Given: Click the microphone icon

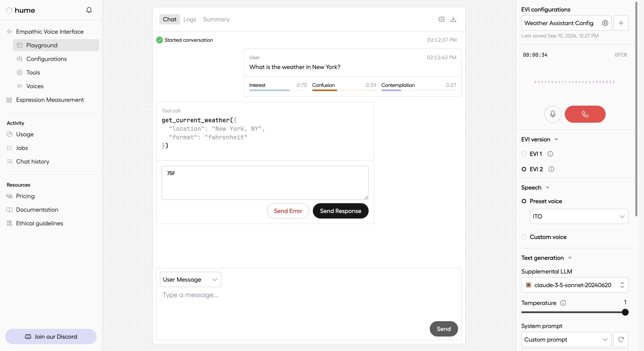Looking at the screenshot, I should (x=553, y=114).
